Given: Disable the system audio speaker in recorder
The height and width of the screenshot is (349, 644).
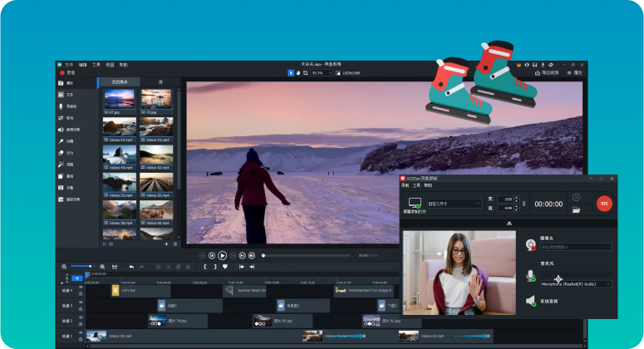Looking at the screenshot, I should click(531, 301).
